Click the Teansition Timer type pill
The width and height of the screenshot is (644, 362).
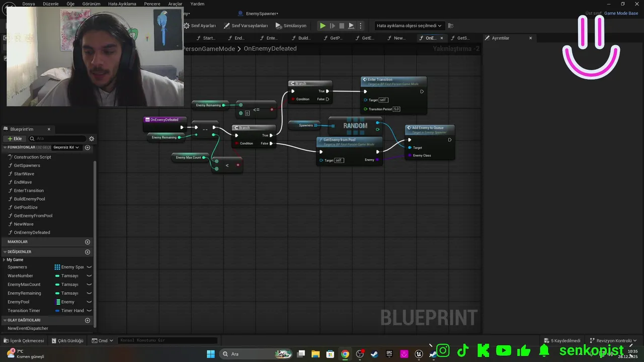[x=57, y=311]
